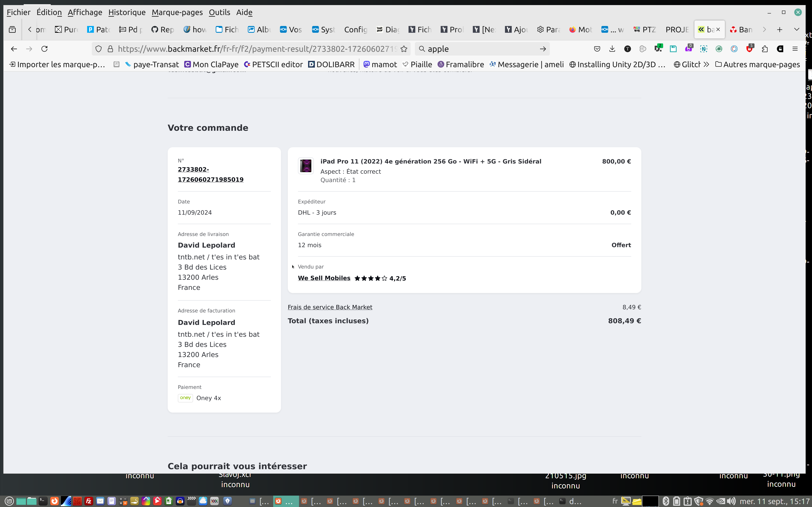
Task: Bookmark this page with the star icon
Action: pyautogui.click(x=404, y=49)
